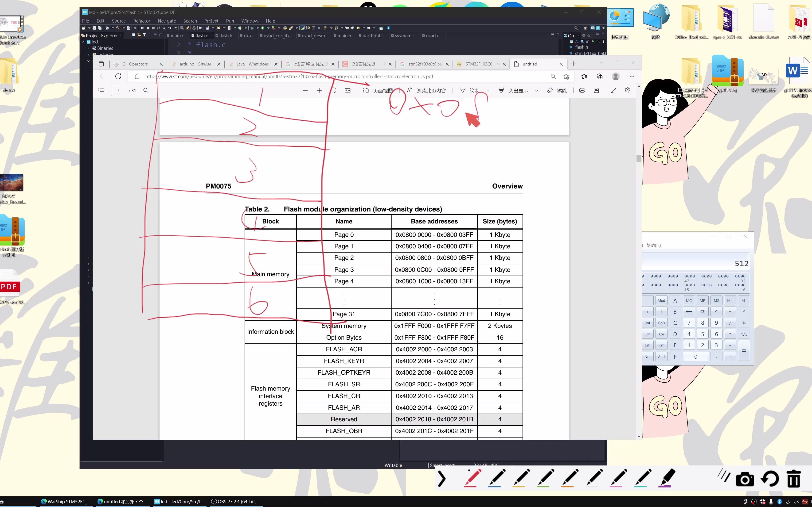This screenshot has height=507, width=812.
Task: Zoom in the PDF with plus icon
Action: point(319,90)
